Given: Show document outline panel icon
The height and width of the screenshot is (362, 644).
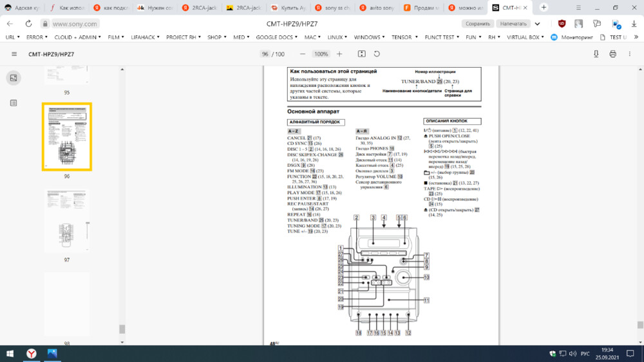Looking at the screenshot, I should [14, 102].
